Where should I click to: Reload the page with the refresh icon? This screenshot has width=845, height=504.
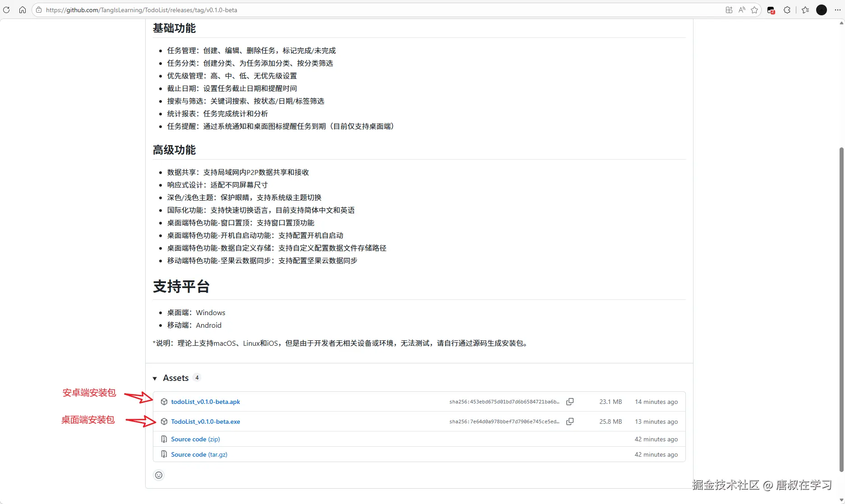click(x=6, y=10)
